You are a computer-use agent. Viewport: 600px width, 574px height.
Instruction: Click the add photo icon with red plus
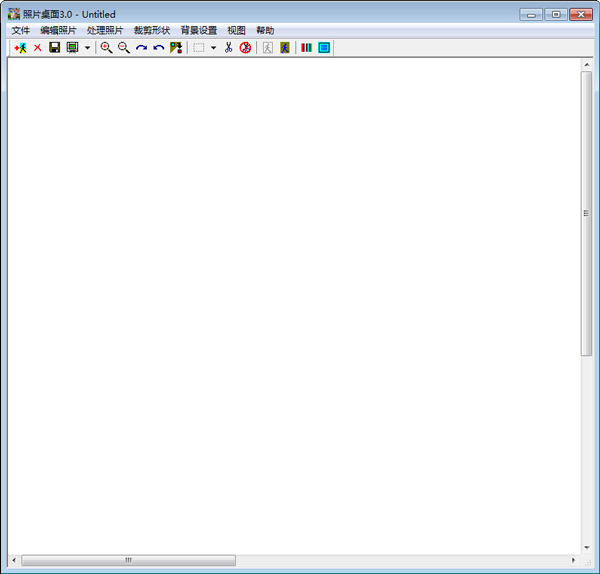coord(20,48)
